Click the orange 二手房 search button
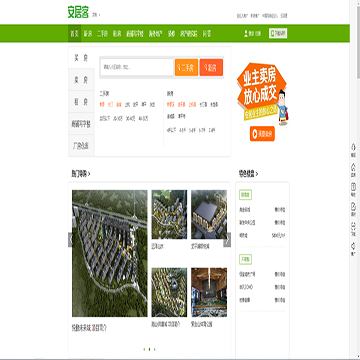Image resolution: width=360 pixels, height=360 pixels. click(x=186, y=67)
